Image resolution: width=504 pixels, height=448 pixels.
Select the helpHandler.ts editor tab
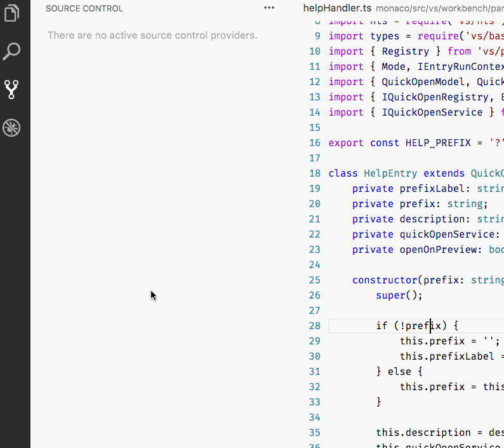tap(337, 8)
